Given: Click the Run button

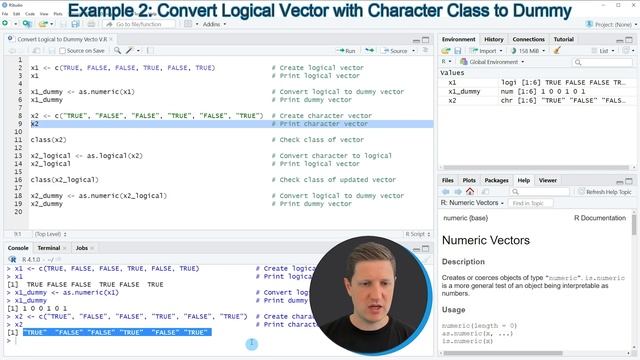Looking at the screenshot, I should [x=346, y=51].
